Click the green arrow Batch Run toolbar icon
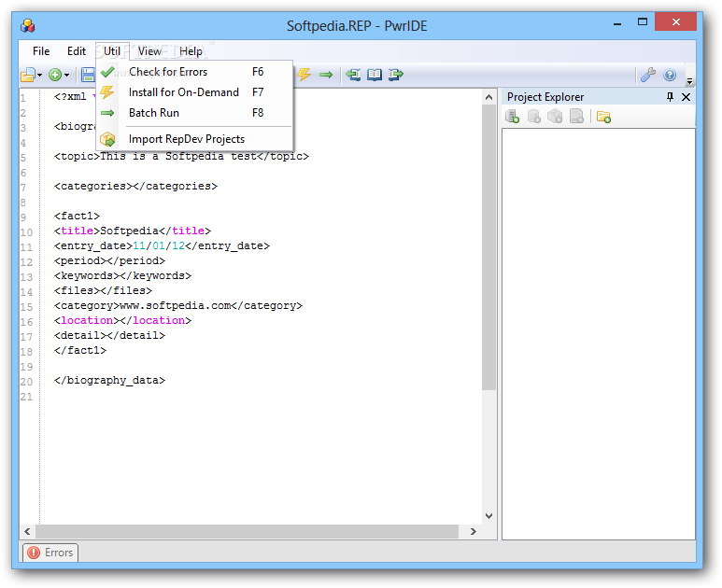Screen dimensions: 722x588 [326, 75]
